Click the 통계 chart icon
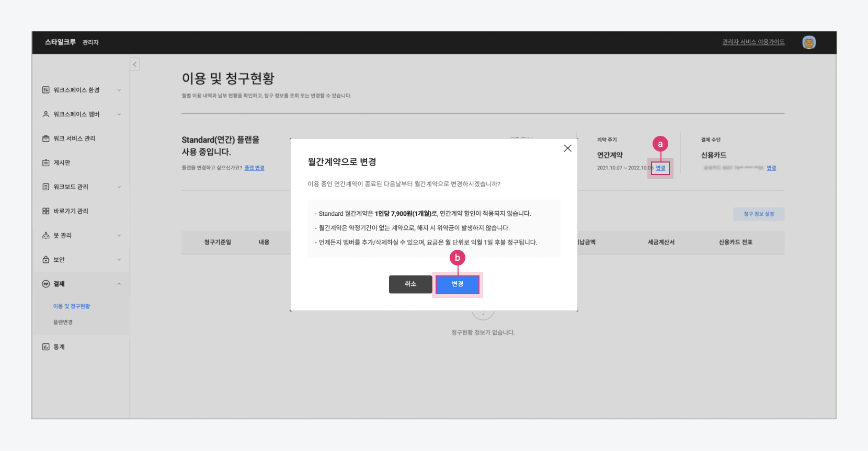 pos(46,347)
